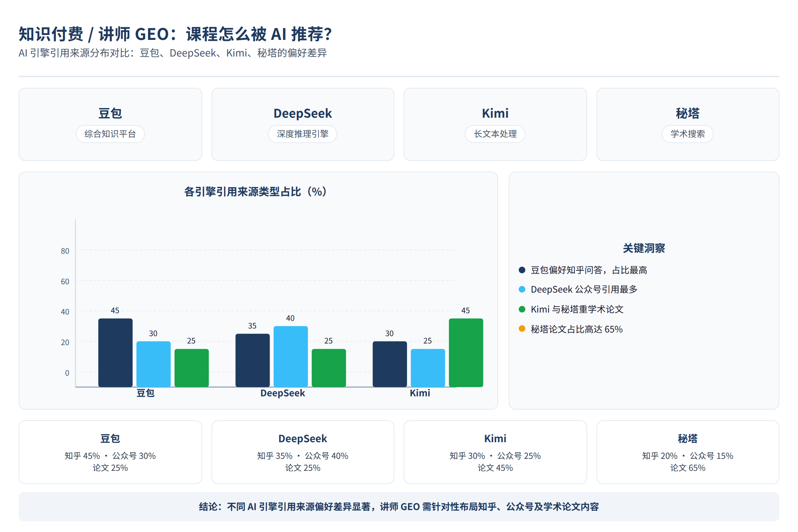Click text 论文 45% in Kimi card

pos(495,468)
